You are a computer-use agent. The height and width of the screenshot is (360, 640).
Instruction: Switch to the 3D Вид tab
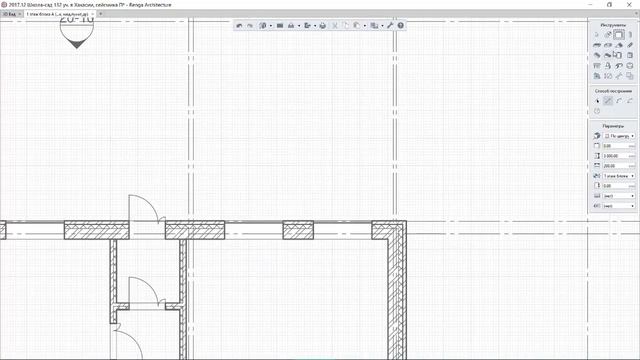point(9,14)
